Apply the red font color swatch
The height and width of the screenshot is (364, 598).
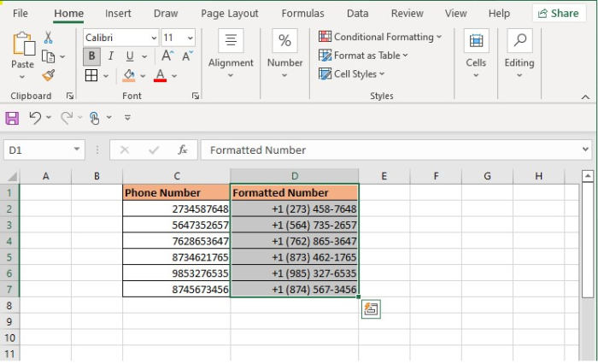[160, 75]
